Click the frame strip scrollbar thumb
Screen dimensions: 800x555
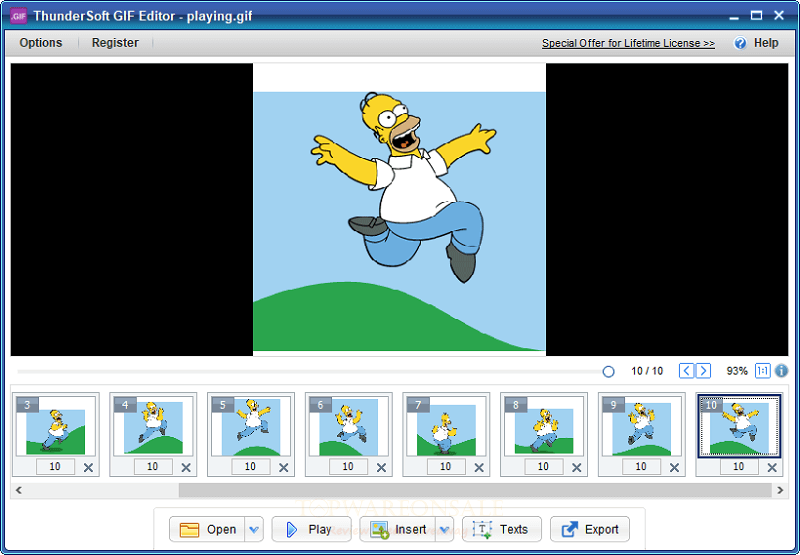(x=475, y=490)
